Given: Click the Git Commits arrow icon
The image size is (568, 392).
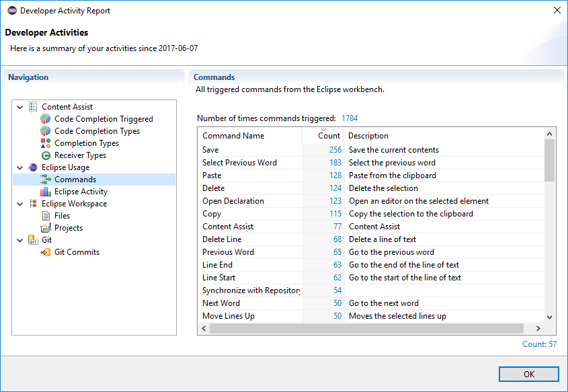Looking at the screenshot, I should 46,252.
